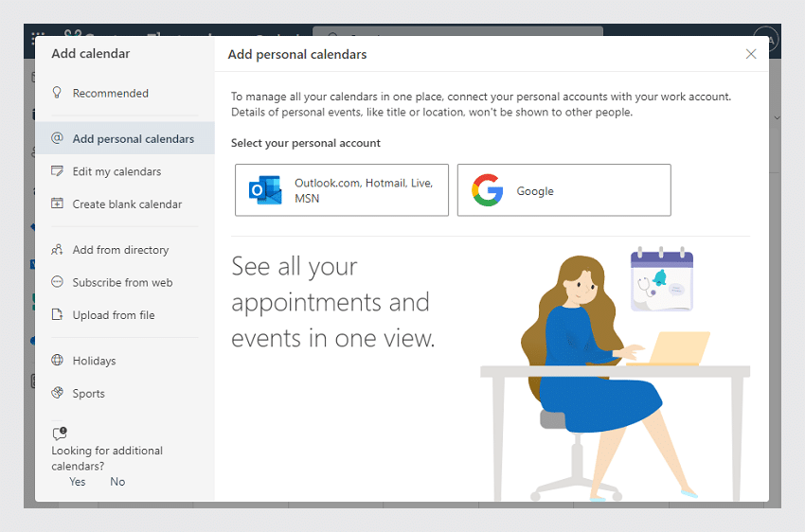Click the Recommended lightbulb icon
This screenshot has height=532, width=805.
(x=57, y=93)
